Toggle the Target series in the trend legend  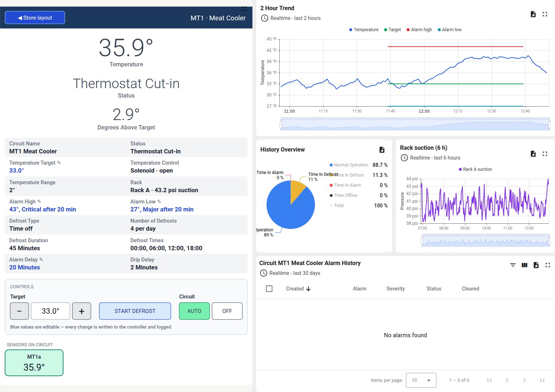click(x=392, y=30)
